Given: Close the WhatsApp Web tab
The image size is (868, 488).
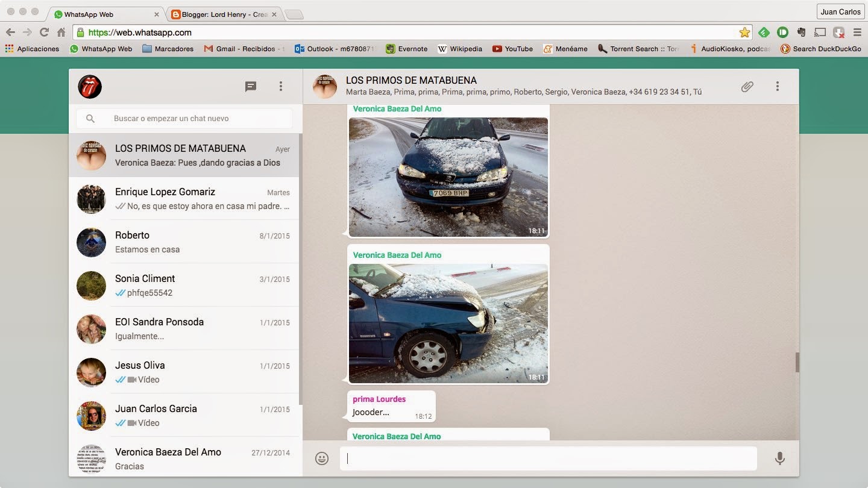Looking at the screenshot, I should point(157,14).
